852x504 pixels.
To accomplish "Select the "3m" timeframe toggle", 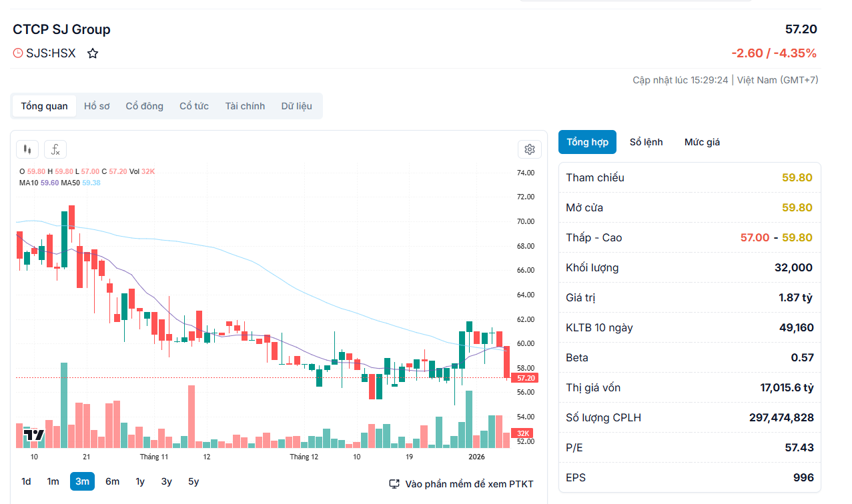I will (82, 481).
